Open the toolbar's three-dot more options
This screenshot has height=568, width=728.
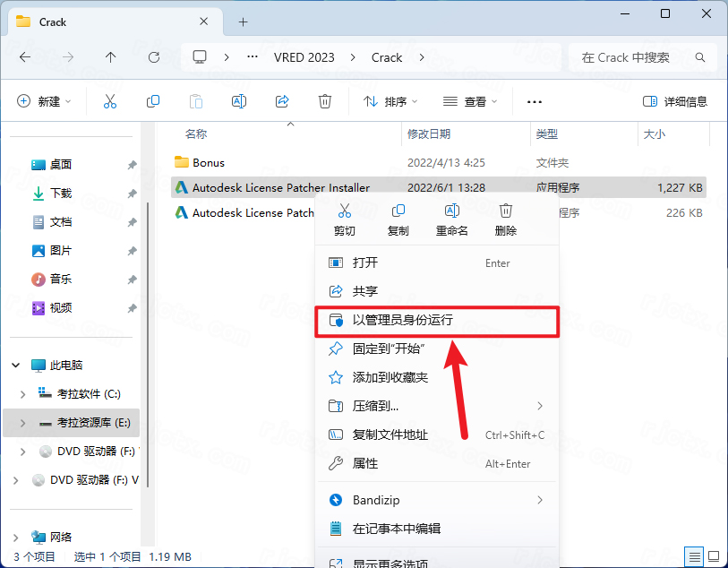[x=535, y=102]
